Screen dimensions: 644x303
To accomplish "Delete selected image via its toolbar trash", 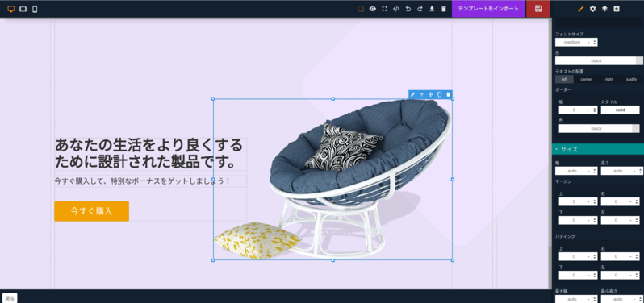I will coord(448,95).
